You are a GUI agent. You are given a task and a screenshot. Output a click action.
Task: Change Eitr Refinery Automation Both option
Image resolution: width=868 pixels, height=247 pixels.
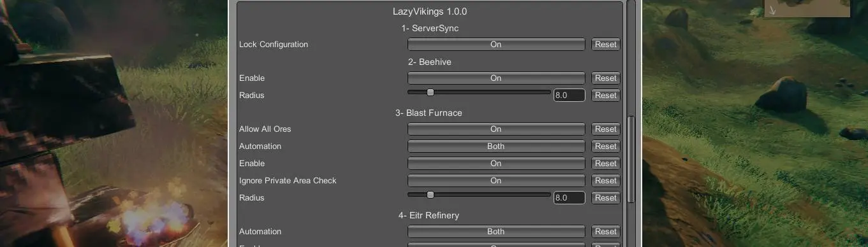(496, 232)
